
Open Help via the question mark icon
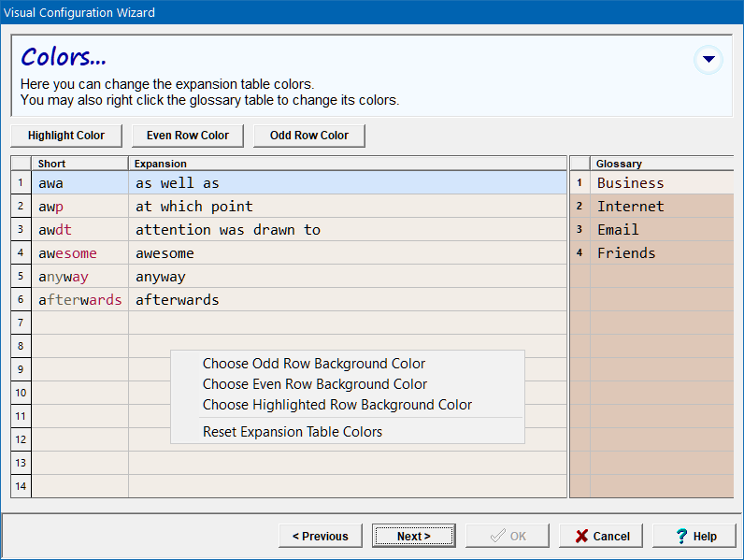coord(682,536)
